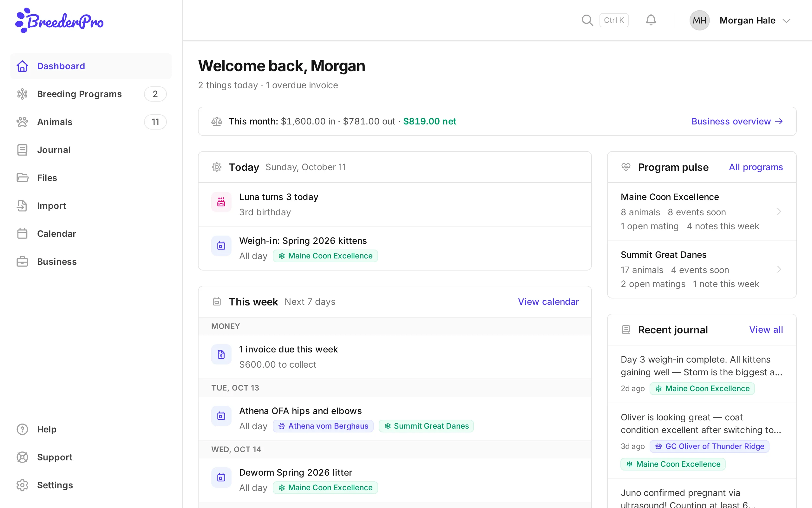The height and width of the screenshot is (508, 812).
Task: Click the GC Oliver of Thunder Ridge tag
Action: (x=709, y=446)
